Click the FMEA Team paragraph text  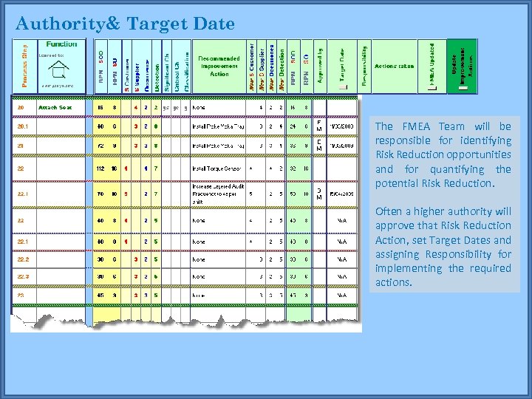443,154
